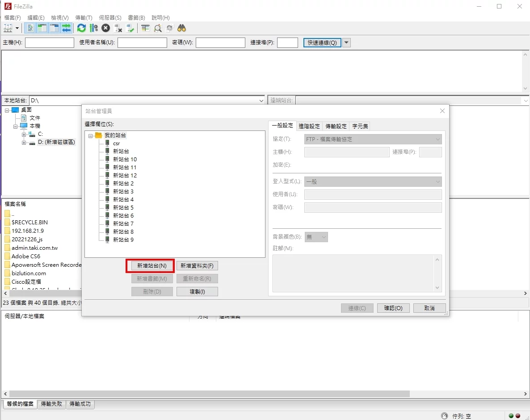Switch to the 進階設定 tab
Viewport: 530px width, 420px height.
pyautogui.click(x=309, y=126)
